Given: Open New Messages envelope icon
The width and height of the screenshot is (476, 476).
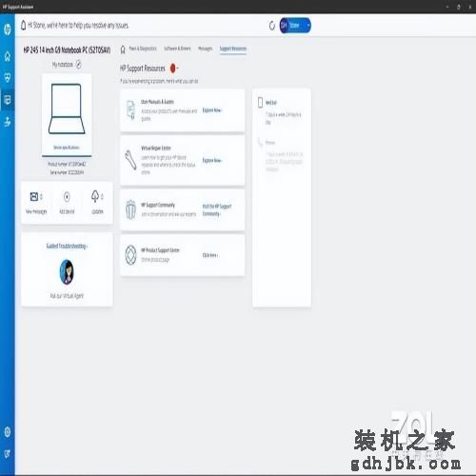Looking at the screenshot, I should pyautogui.click(x=34, y=197).
